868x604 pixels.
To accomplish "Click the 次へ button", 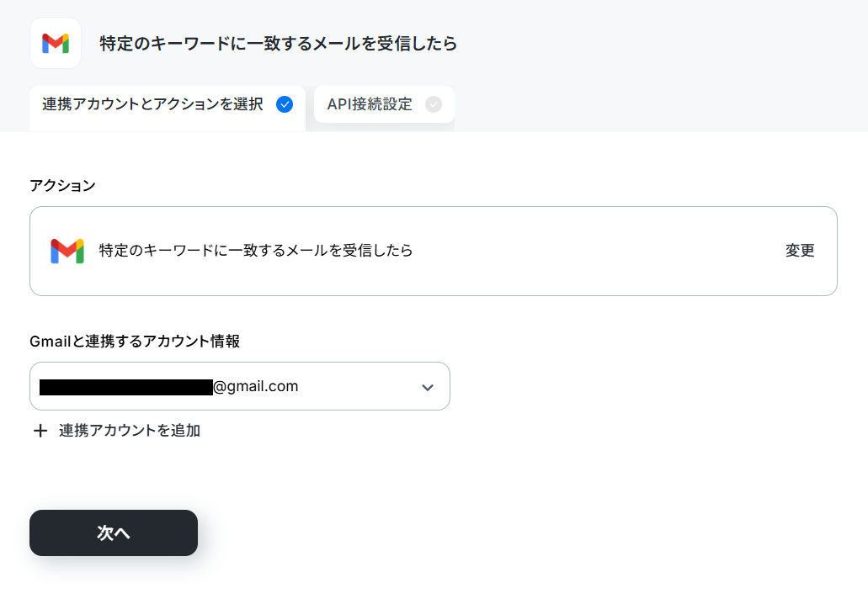I will click(114, 532).
